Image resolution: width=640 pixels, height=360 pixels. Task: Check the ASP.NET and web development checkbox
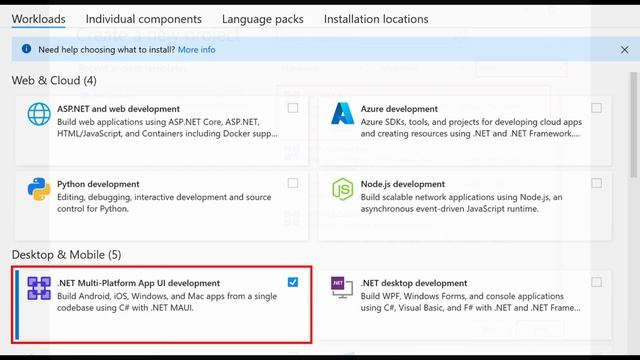click(x=293, y=108)
